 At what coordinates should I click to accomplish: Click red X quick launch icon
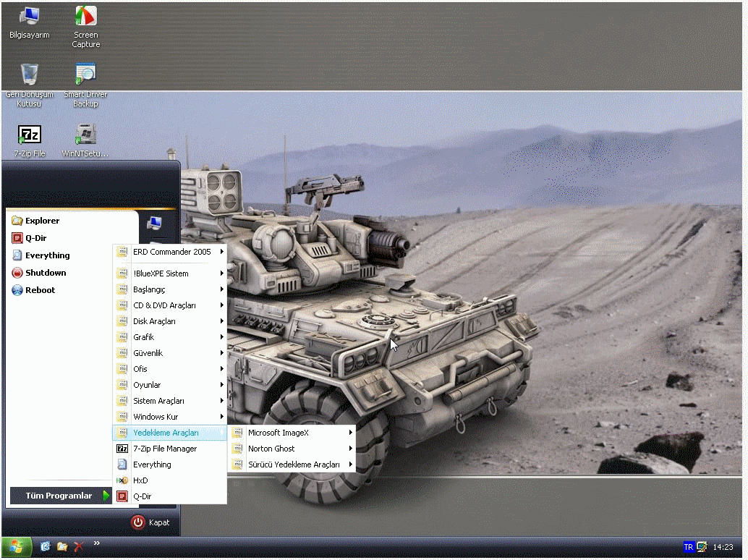(79, 547)
